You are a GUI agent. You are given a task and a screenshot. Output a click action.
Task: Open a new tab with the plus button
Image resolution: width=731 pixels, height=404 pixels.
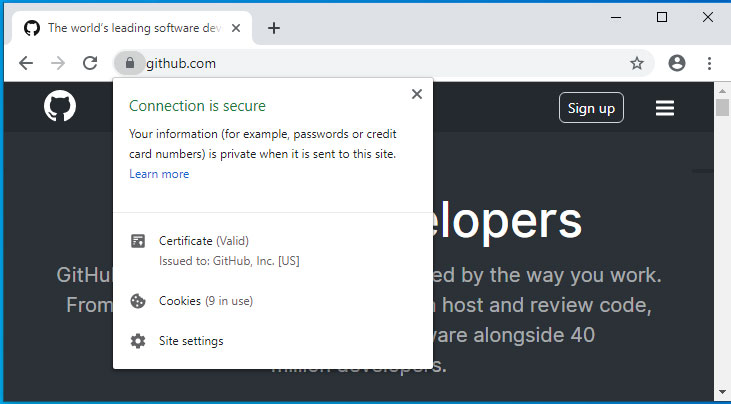pyautogui.click(x=274, y=28)
